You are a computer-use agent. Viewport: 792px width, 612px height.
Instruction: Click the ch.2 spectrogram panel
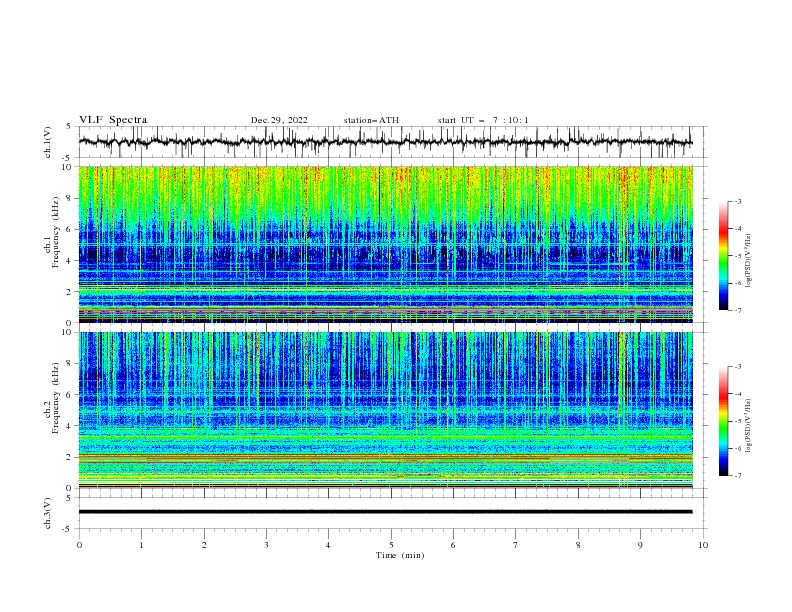[x=385, y=410]
